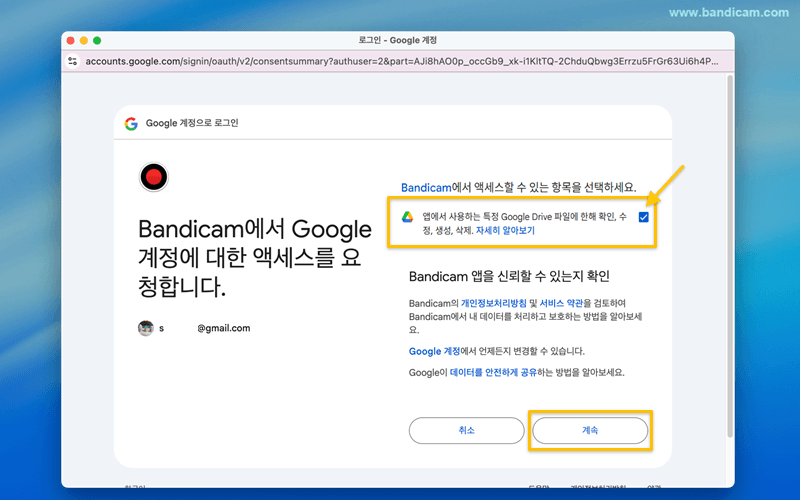Open the 서비스 약관 terms of service link
Viewport: 800px width, 500px height.
tap(561, 303)
